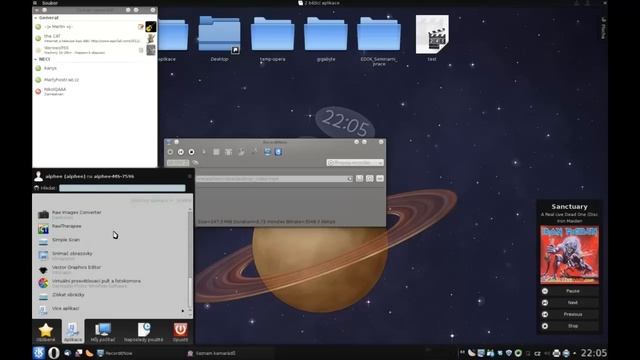Switch to Naposledy použité tab
The height and width of the screenshot is (360, 640).
[144, 332]
